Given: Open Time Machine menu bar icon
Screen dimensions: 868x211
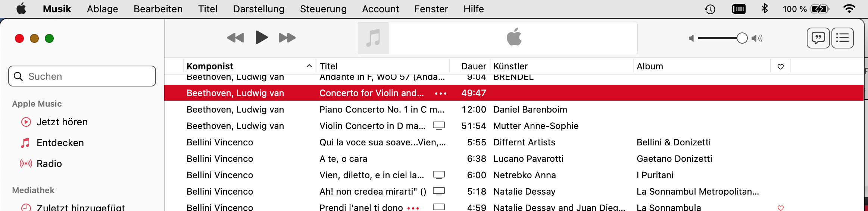Looking at the screenshot, I should tap(710, 9).
